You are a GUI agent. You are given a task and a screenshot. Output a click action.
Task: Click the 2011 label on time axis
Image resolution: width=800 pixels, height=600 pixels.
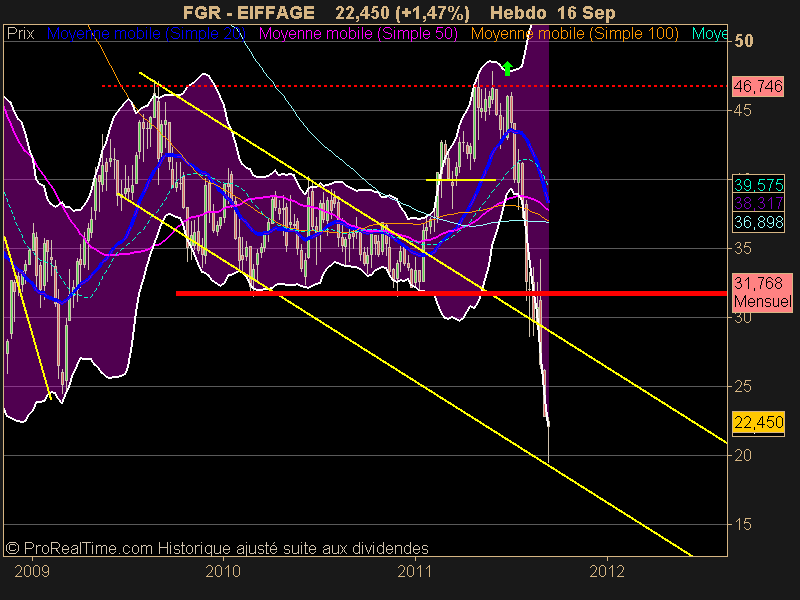415,571
